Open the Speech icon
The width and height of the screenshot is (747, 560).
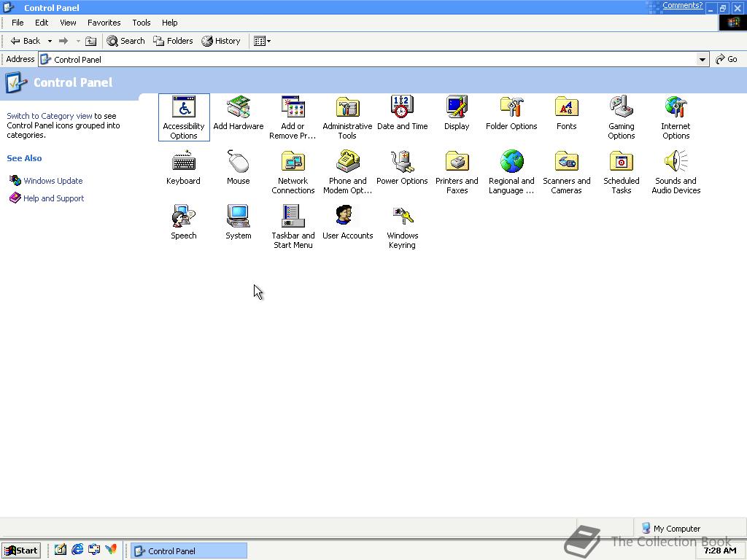[183, 222]
